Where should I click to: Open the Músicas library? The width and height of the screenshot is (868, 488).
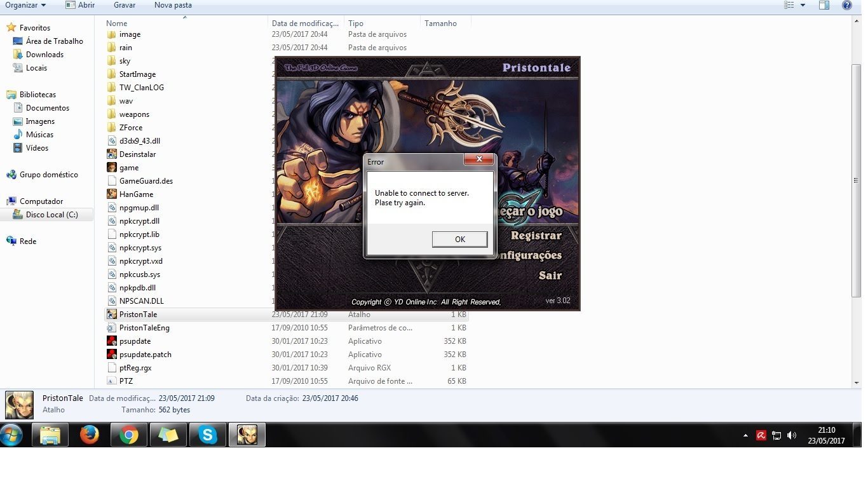pyautogui.click(x=39, y=135)
